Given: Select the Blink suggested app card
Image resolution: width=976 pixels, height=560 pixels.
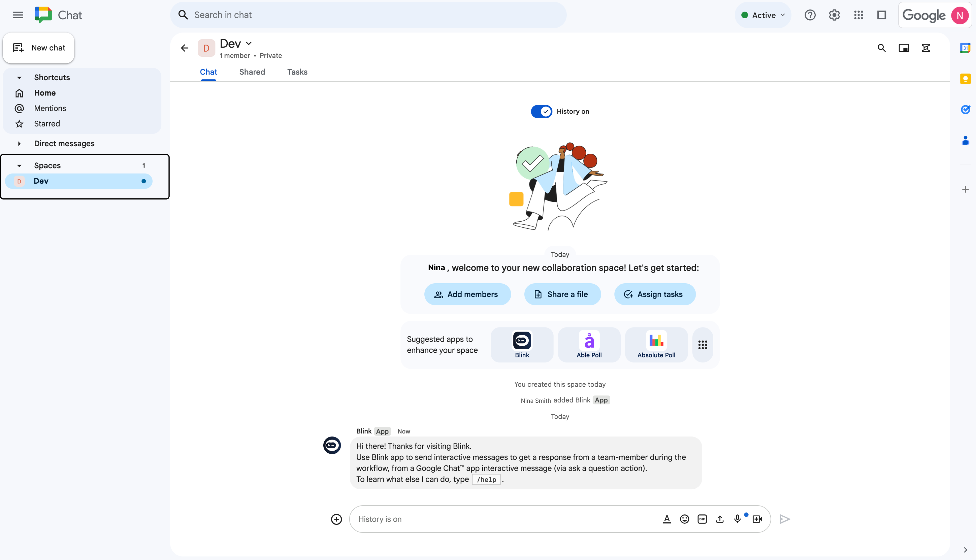Looking at the screenshot, I should coord(522,345).
